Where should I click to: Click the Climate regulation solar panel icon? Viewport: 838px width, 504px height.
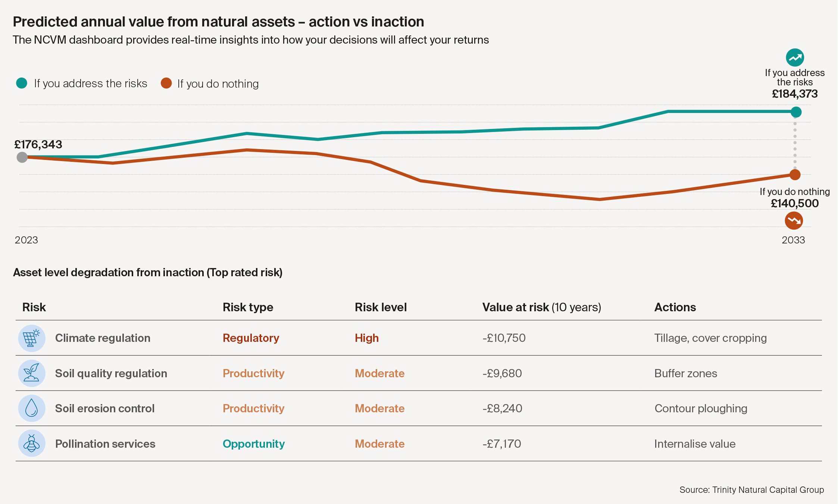32,338
